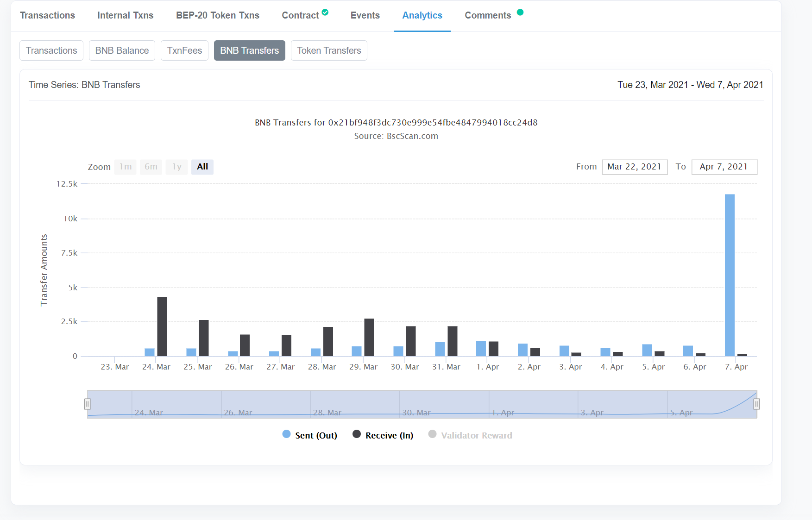The height and width of the screenshot is (520, 812).
Task: Click the 31. Mar Receive bar
Action: point(453,341)
